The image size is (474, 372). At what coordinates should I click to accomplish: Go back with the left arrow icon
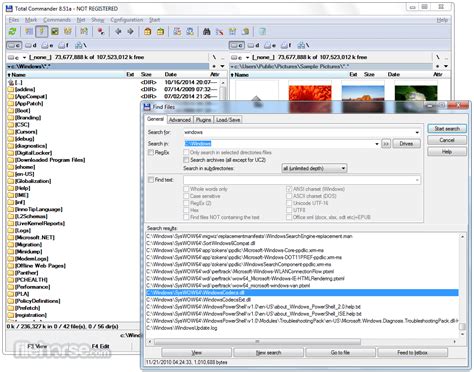click(118, 32)
